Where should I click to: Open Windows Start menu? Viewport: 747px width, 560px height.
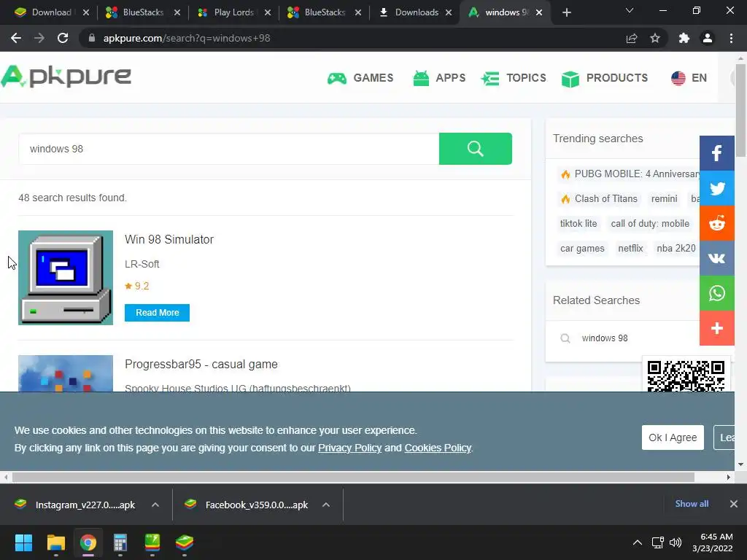pyautogui.click(x=23, y=542)
